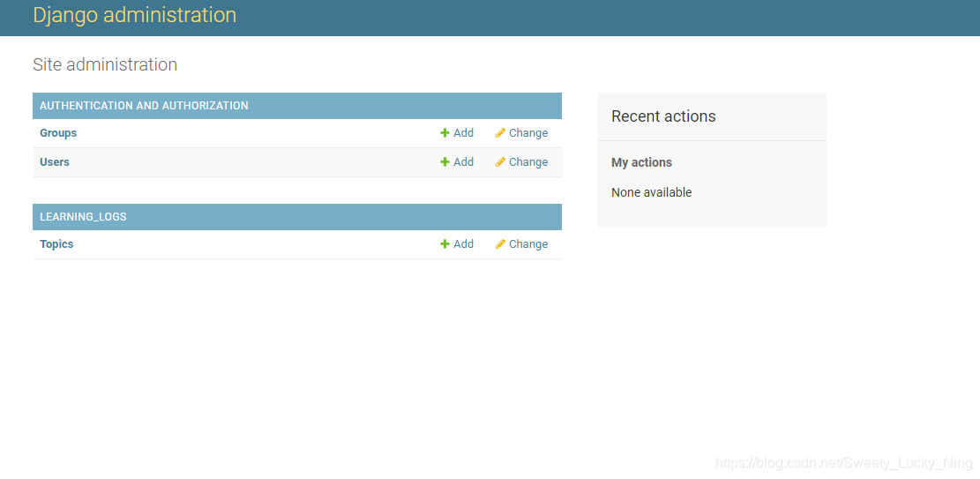The width and height of the screenshot is (980, 479).
Task: Open the Topics model link
Action: coord(56,243)
